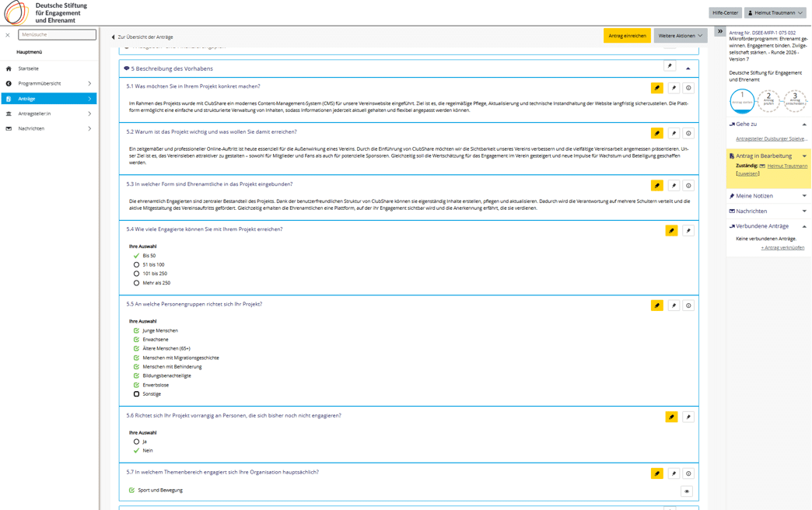Open 'Programmübersicht' in the main menu
Viewport: 812px width, 510px height.
coord(40,83)
